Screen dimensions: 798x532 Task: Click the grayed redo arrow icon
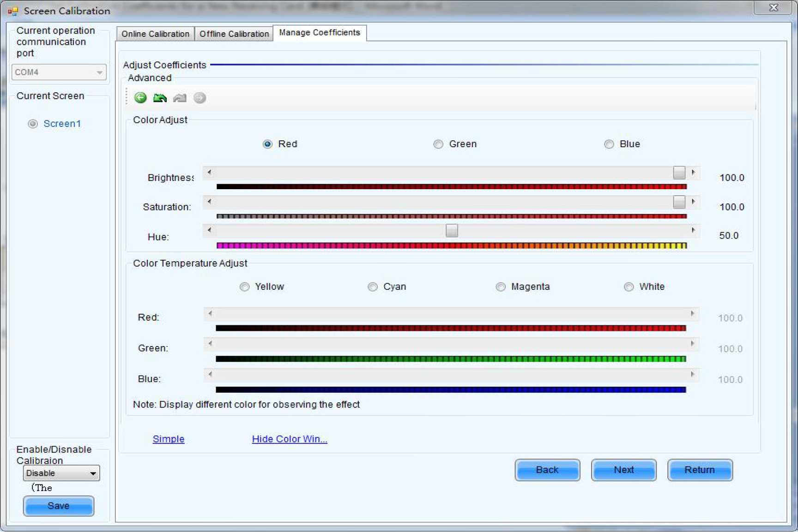(180, 98)
